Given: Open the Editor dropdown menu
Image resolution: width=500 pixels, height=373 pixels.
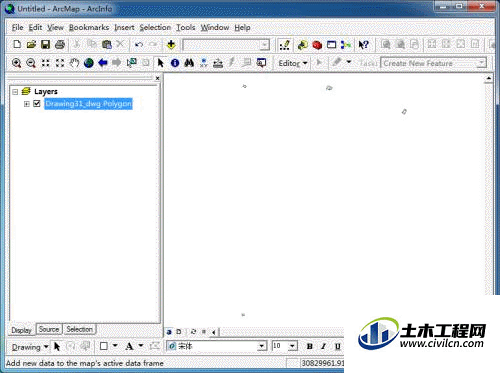Looking at the screenshot, I should tap(293, 63).
